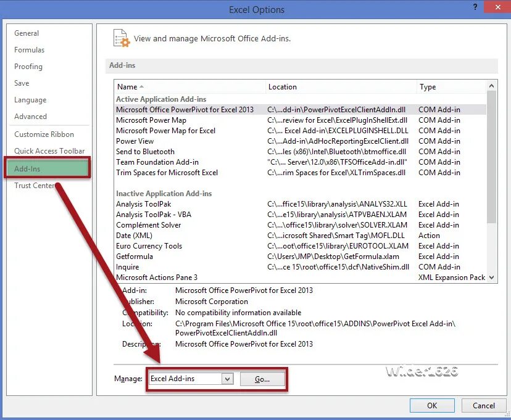The width and height of the screenshot is (511, 420).
Task: Open the General options category
Action: (27, 33)
